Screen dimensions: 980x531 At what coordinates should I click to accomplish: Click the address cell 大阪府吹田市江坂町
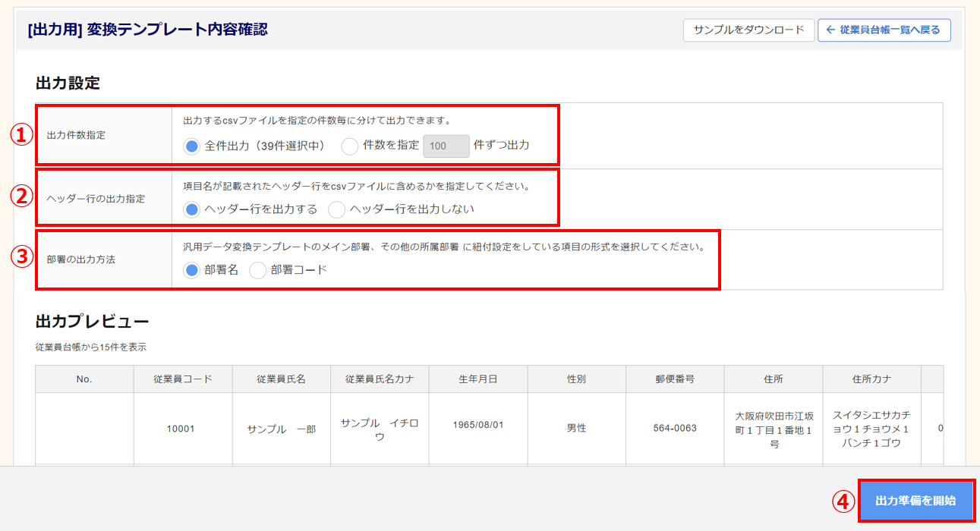coord(774,429)
